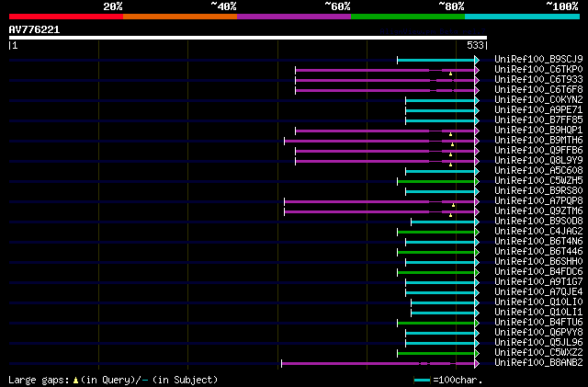Select the UniRef100_Q5JL96 label
Viewport: 588px width, 387px height.
[x=538, y=343]
